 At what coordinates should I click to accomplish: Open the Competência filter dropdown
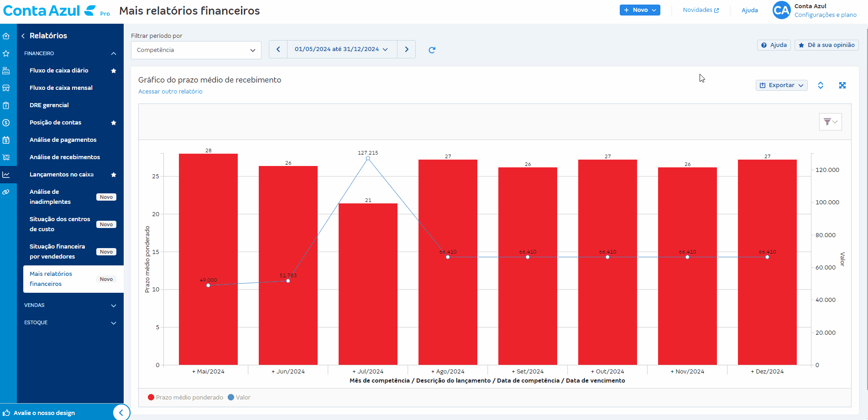pyautogui.click(x=196, y=50)
